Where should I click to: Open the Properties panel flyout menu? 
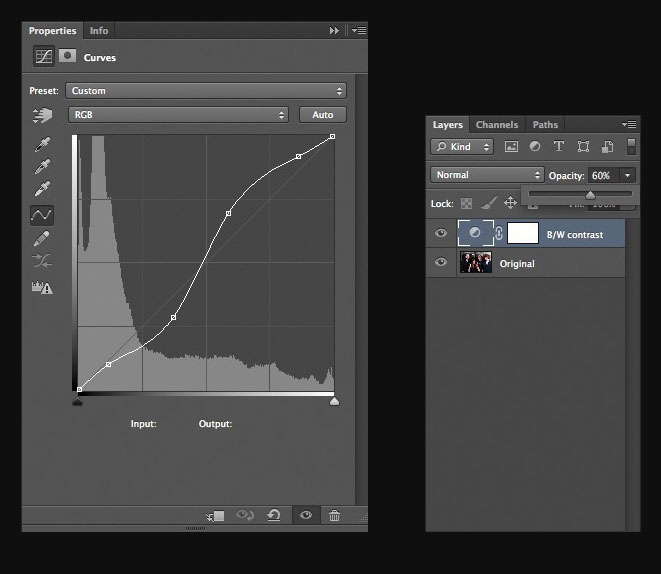(x=359, y=30)
